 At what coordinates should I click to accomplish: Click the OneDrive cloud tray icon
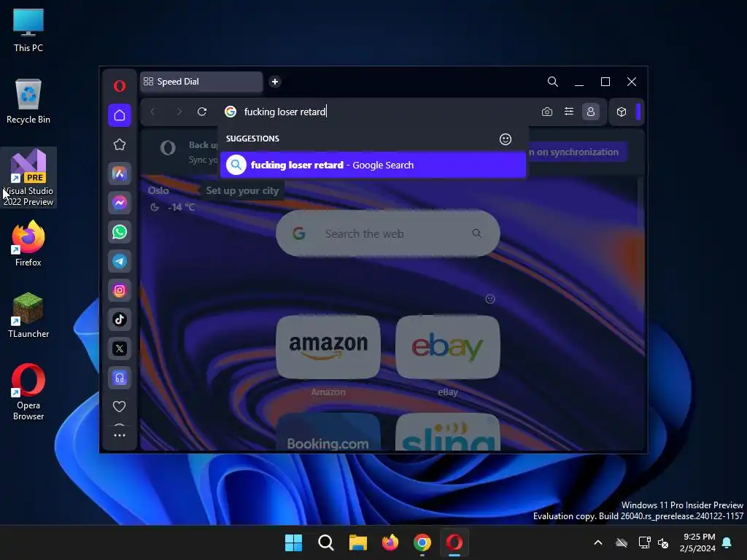(x=622, y=542)
